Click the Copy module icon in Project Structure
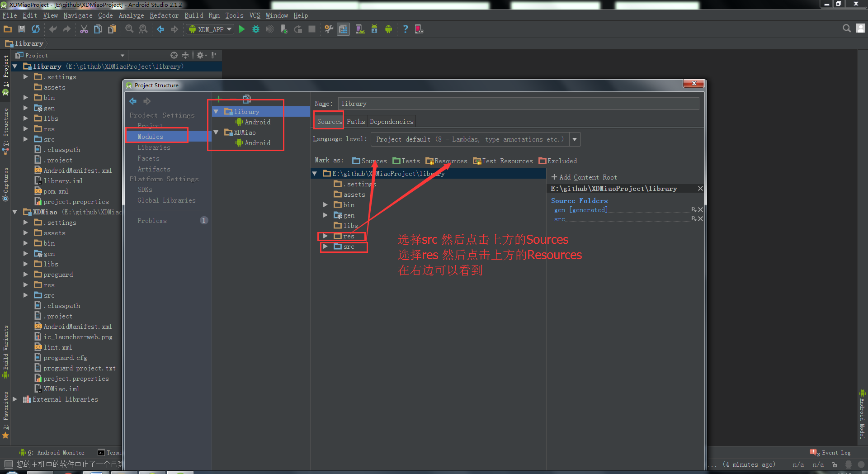This screenshot has width=868, height=474. tap(247, 99)
